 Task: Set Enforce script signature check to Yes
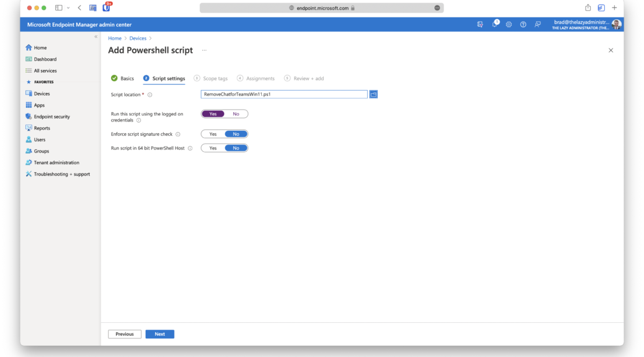click(x=213, y=134)
